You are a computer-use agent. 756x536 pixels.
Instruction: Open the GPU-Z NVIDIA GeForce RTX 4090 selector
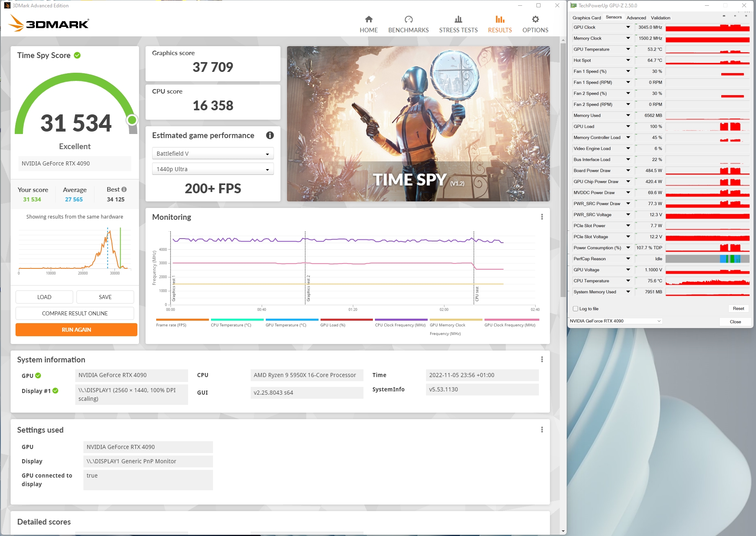615,321
